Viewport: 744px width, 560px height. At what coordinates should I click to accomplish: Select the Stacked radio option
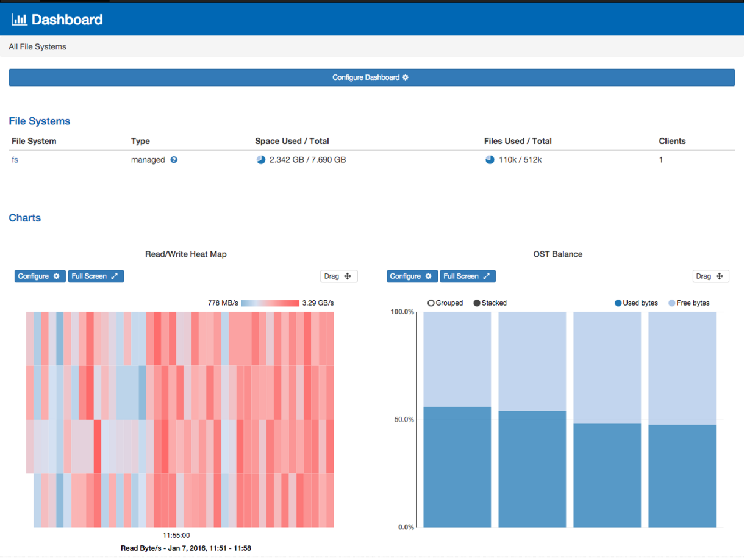pos(477,303)
